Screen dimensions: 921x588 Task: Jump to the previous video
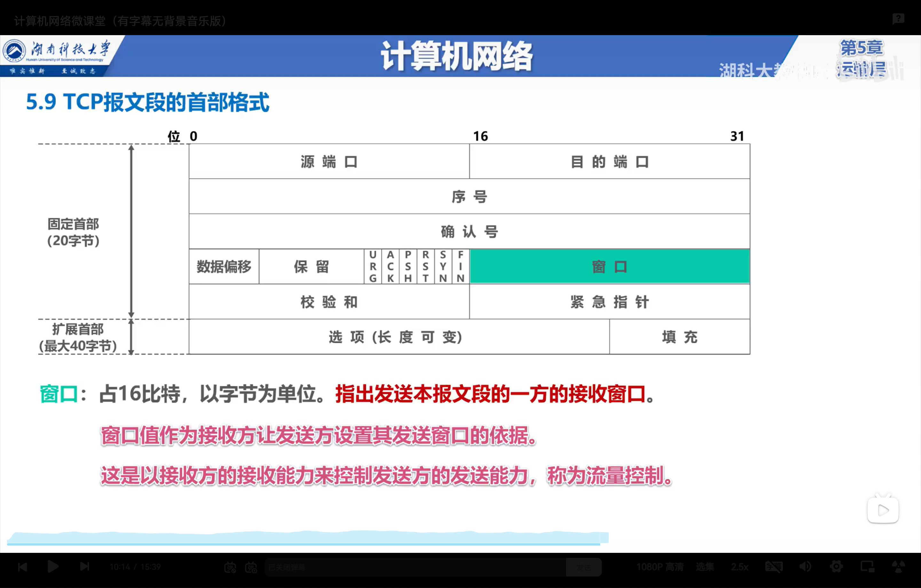click(x=23, y=567)
